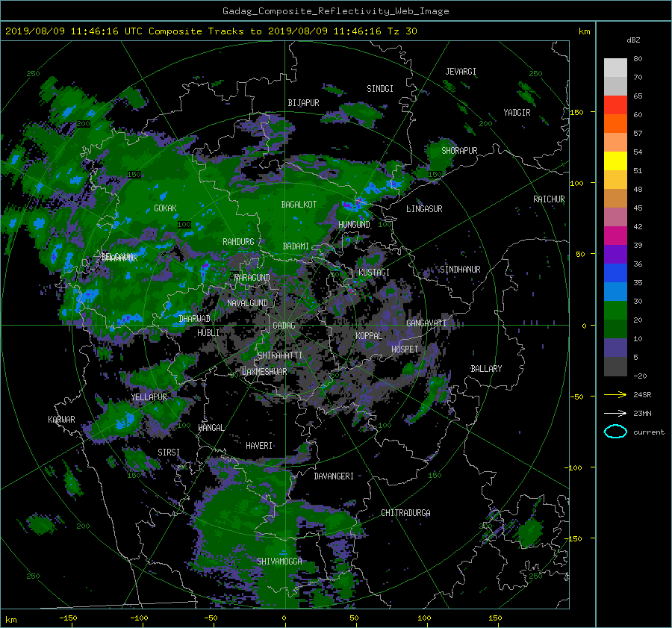Click the 24SR legend text
The height and width of the screenshot is (628, 672).
[x=642, y=395]
